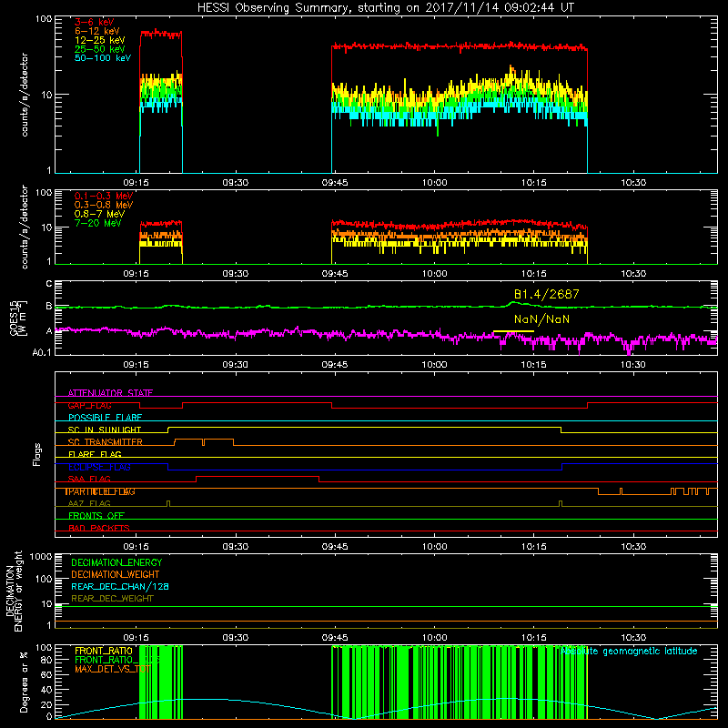The width and height of the screenshot is (728, 728).
Task: Click the HESSI Observing Summary title text
Action: (x=385, y=8)
